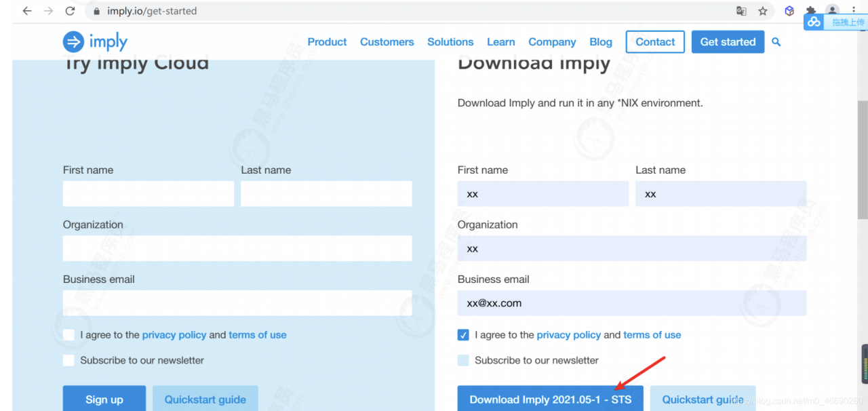The image size is (868, 411).
Task: Tick the Download form newsletter checkbox
Action: tap(463, 360)
